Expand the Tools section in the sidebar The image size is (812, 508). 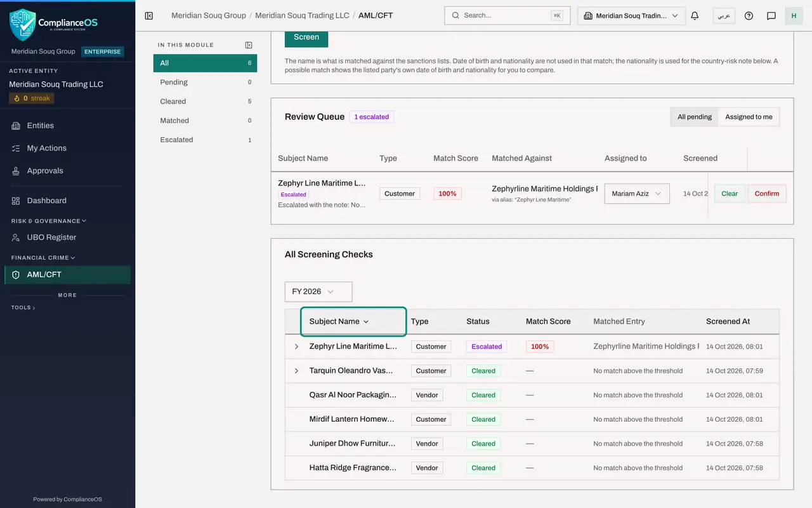click(23, 308)
